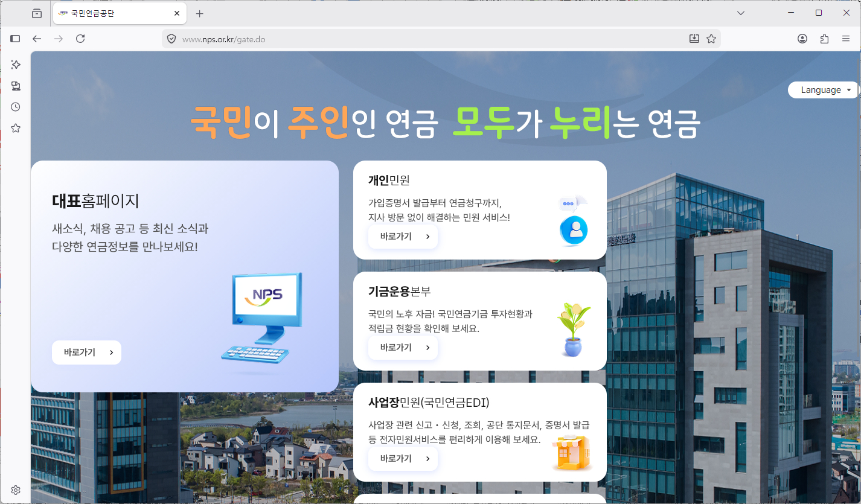The image size is (861, 504).
Task: Click the text 국민의 노후 자금! 국민연금기금 투자현황과
Action: pyautogui.click(x=450, y=314)
